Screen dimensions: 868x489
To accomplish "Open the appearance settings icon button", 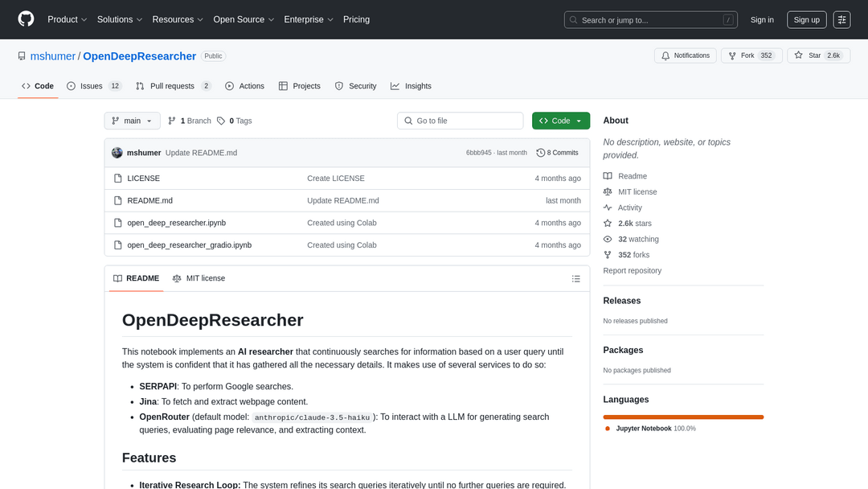I will [x=841, y=20].
